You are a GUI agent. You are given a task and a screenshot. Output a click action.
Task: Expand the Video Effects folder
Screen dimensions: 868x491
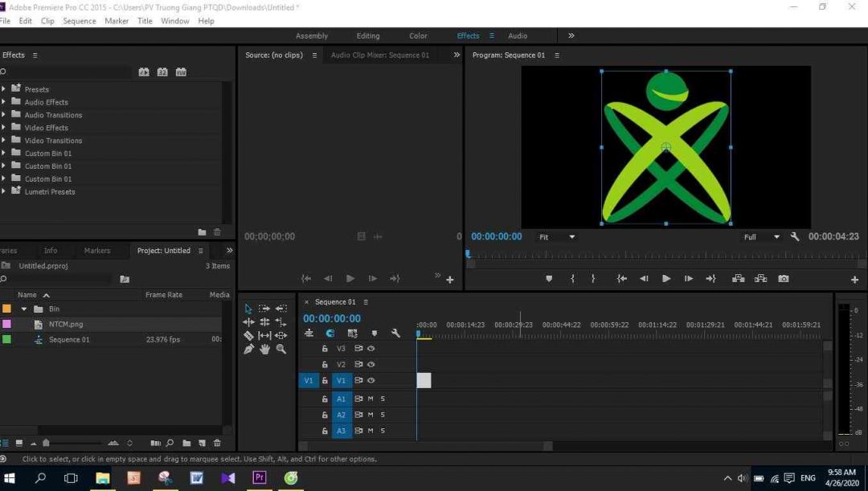tap(4, 128)
